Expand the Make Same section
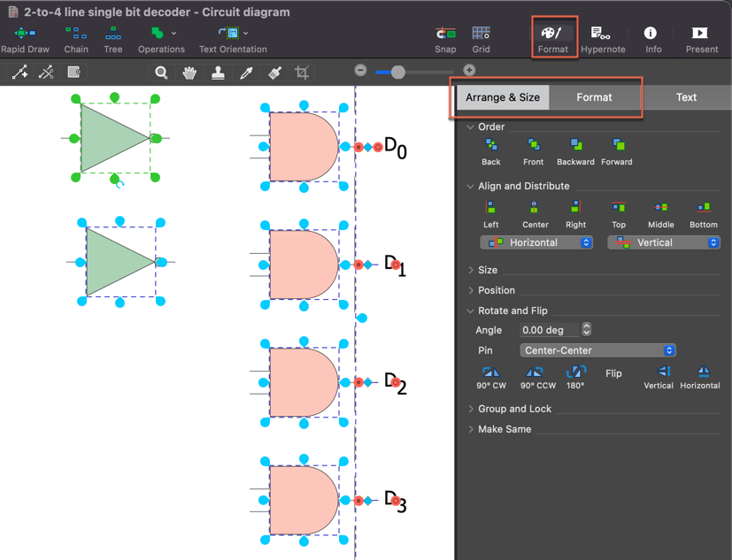732x560 pixels. click(471, 429)
